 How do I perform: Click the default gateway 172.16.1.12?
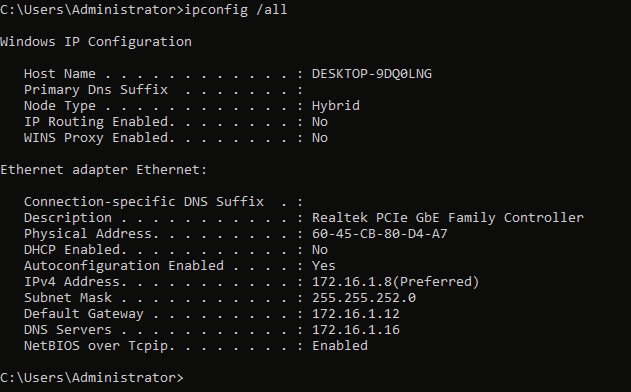(x=356, y=314)
